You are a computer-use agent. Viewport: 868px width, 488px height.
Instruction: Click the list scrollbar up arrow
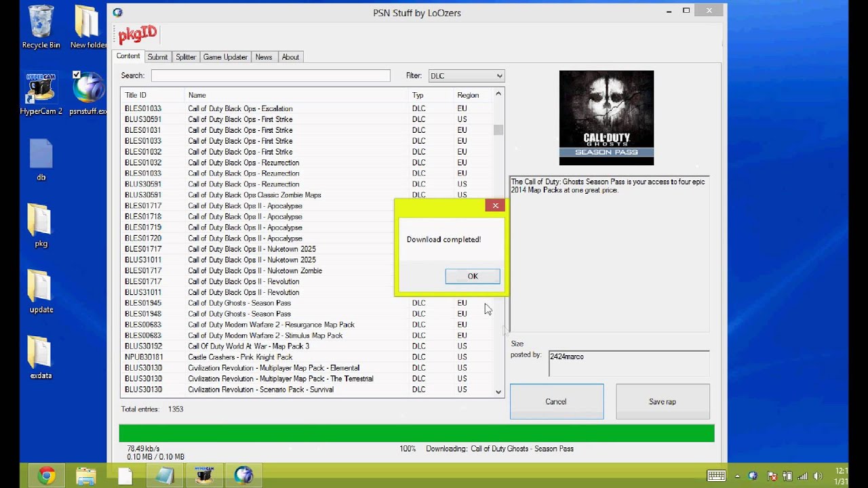click(x=498, y=94)
